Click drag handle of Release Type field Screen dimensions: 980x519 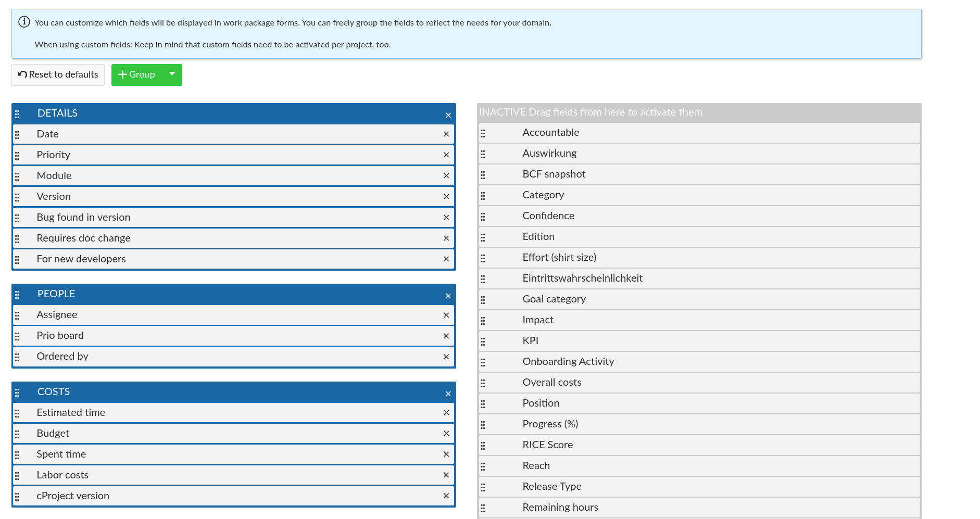[483, 487]
